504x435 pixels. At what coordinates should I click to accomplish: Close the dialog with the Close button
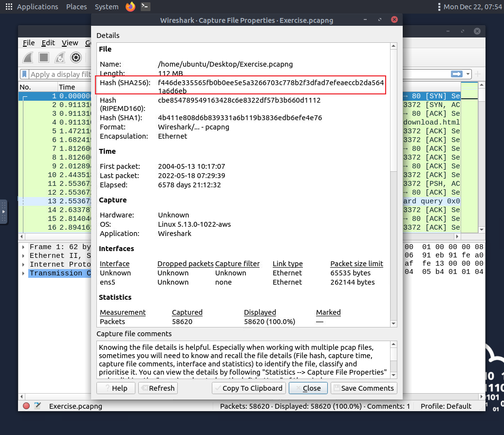tap(308, 388)
